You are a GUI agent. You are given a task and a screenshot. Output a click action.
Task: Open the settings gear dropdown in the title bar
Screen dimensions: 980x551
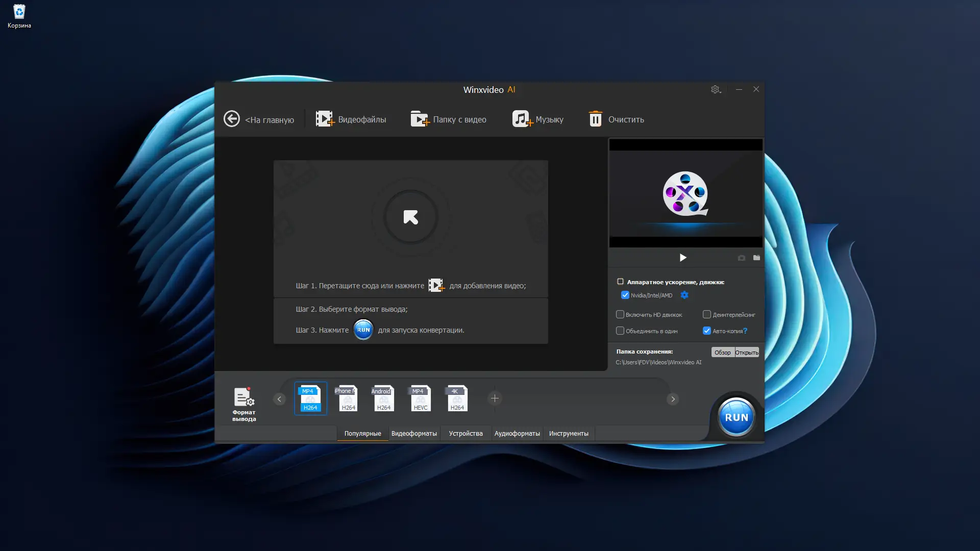(x=716, y=90)
